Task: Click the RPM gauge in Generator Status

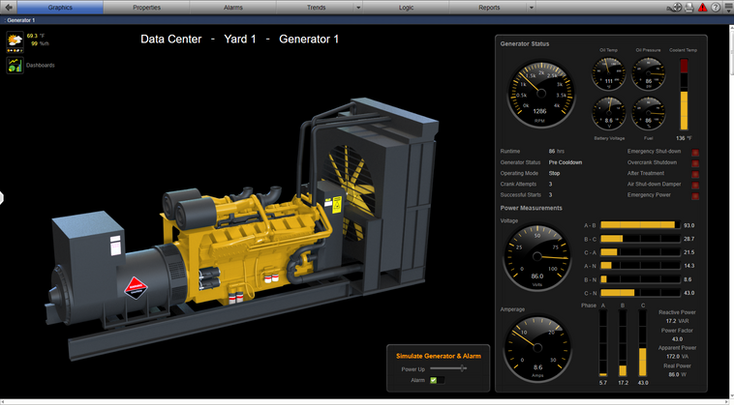Action: 541,92
